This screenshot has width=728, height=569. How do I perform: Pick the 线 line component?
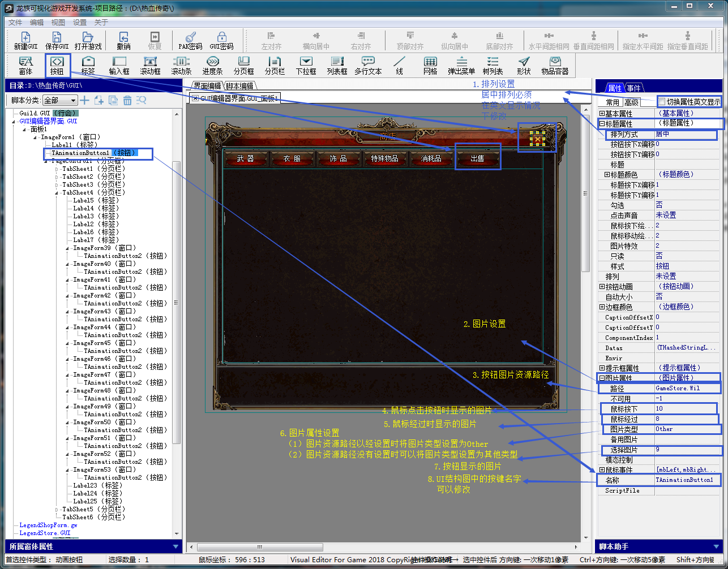(x=399, y=66)
